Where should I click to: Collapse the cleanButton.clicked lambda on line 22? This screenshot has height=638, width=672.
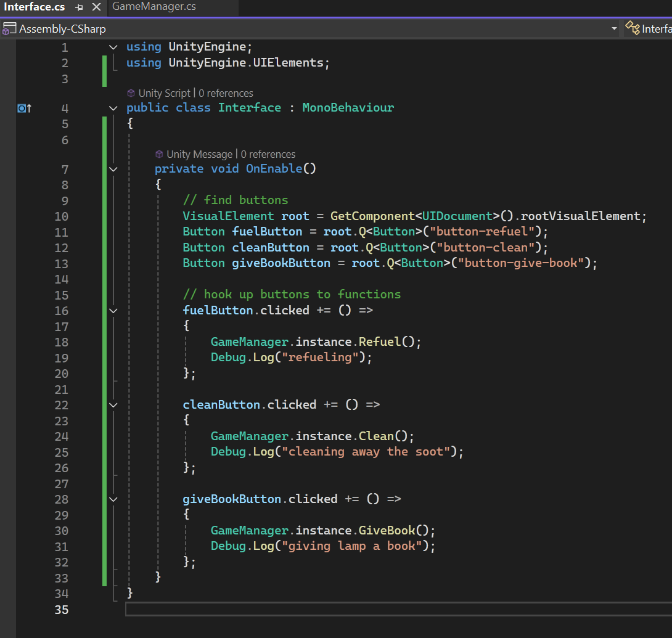point(113,405)
